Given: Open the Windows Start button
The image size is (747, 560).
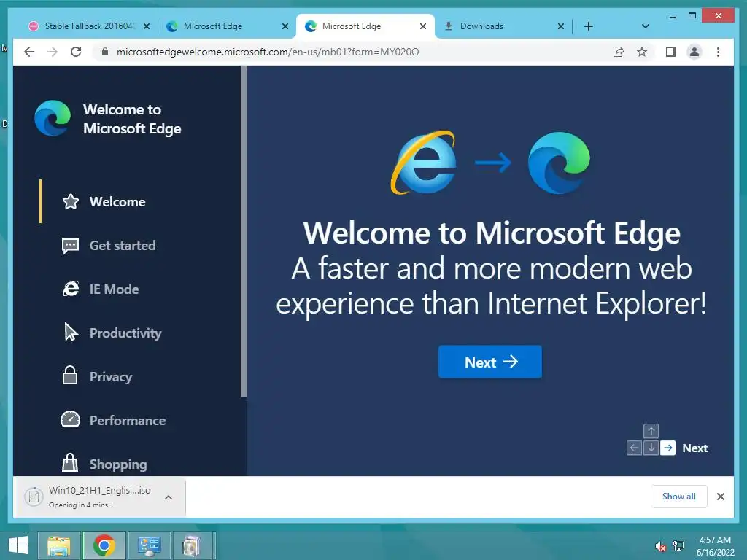Looking at the screenshot, I should 18,545.
